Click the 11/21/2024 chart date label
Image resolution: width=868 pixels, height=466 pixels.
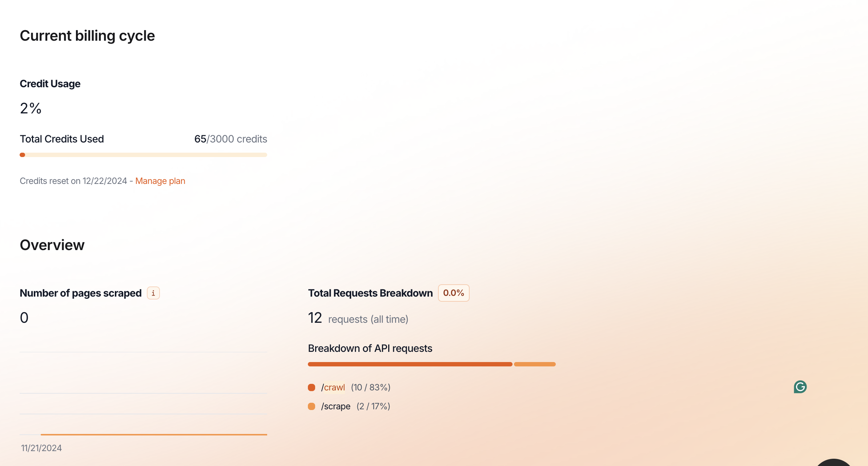pos(41,448)
